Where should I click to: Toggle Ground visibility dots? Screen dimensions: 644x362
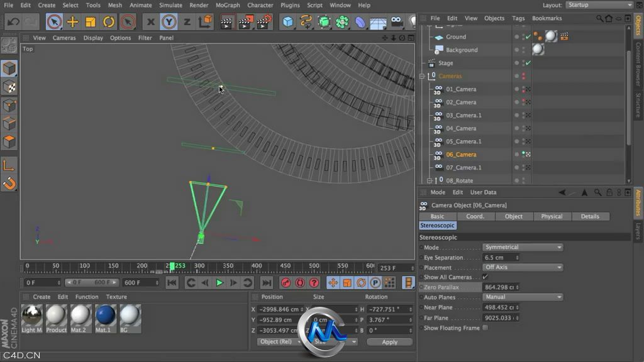tap(523, 37)
